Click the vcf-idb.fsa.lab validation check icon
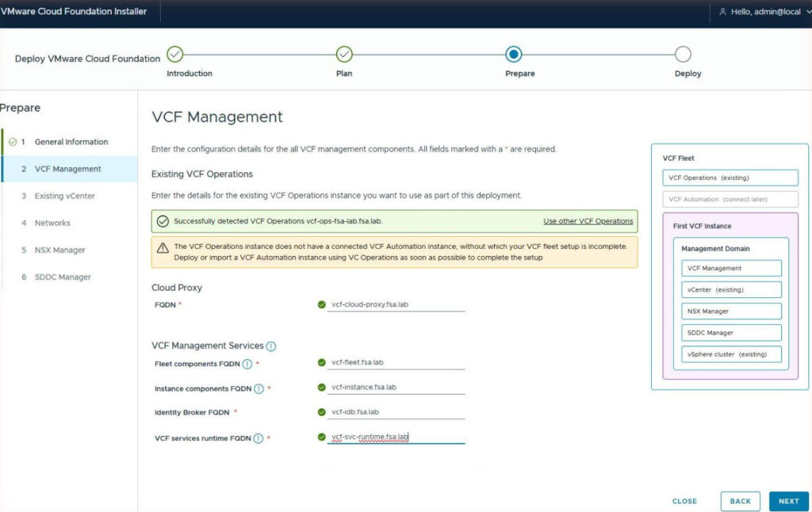Screen dimensions: 812x512 (x=321, y=412)
